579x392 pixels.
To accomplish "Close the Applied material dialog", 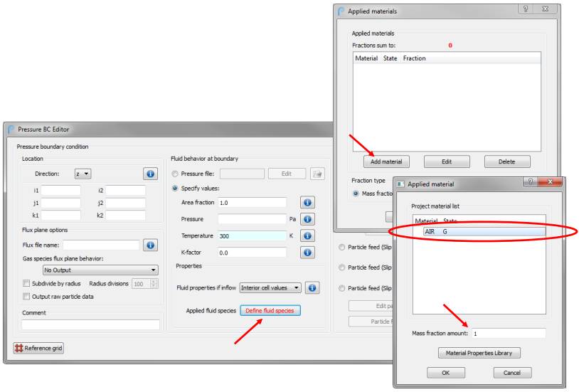I will [x=550, y=181].
